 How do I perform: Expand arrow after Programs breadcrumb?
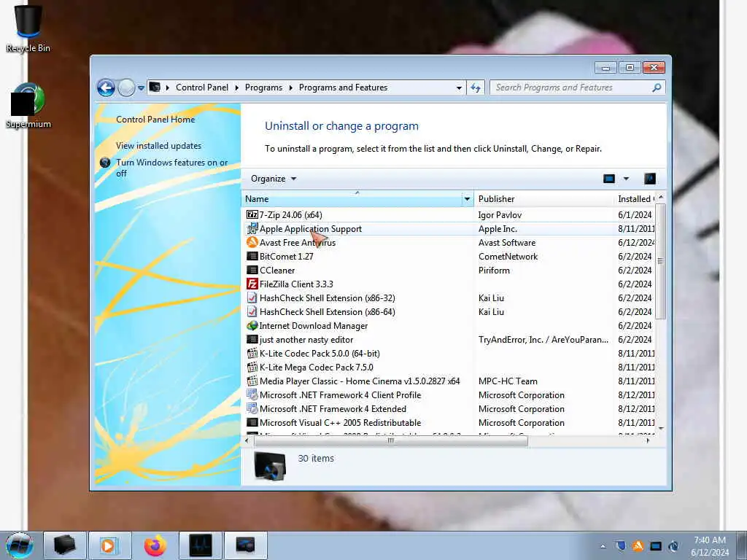point(290,87)
